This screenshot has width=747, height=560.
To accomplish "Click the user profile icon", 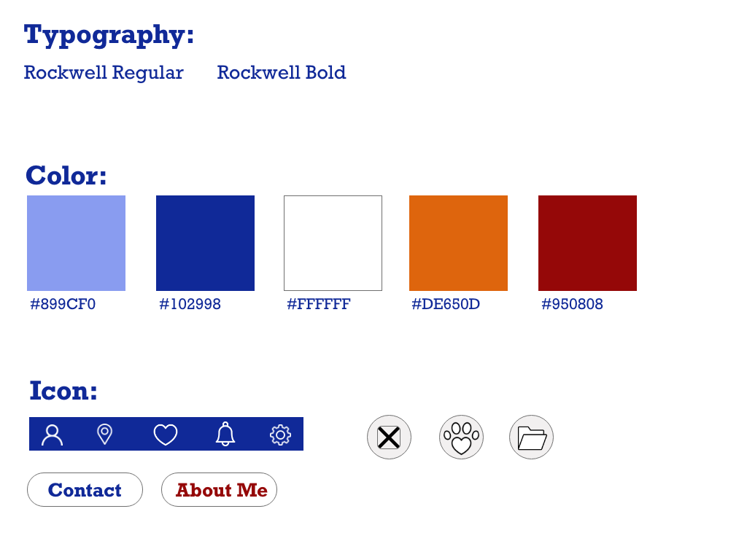I will (x=52, y=435).
